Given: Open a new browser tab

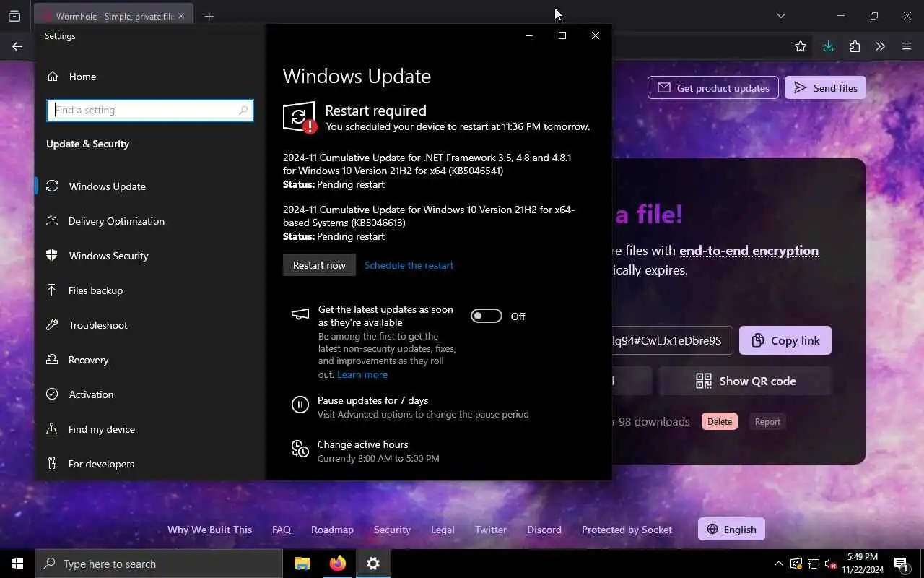Looking at the screenshot, I should (209, 16).
